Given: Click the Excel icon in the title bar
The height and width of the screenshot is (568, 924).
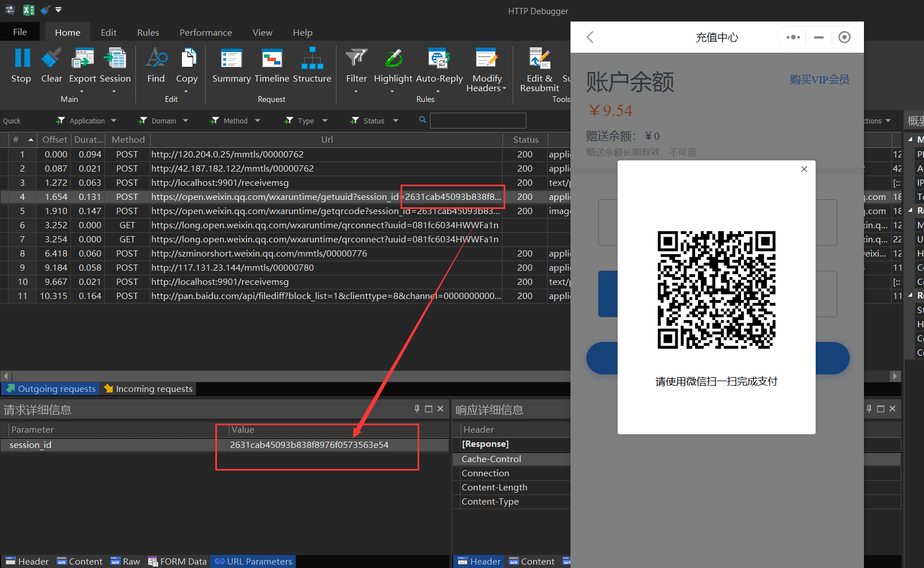Looking at the screenshot, I should click(28, 10).
